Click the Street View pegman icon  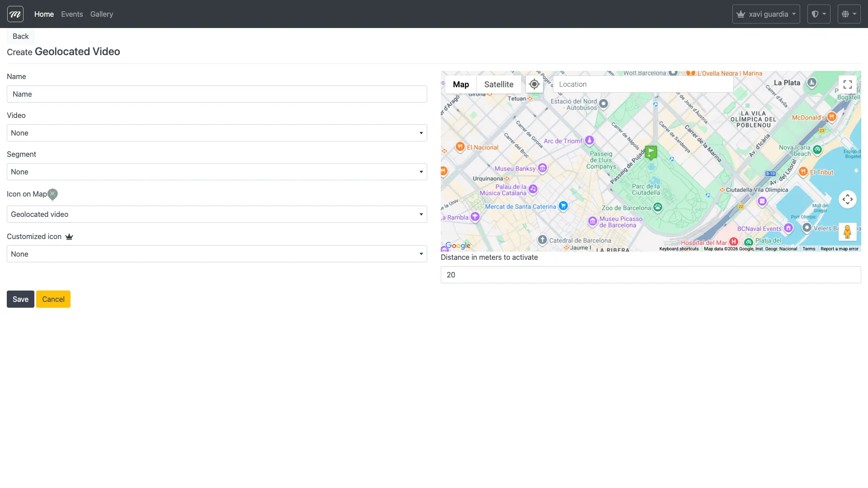pos(847,232)
